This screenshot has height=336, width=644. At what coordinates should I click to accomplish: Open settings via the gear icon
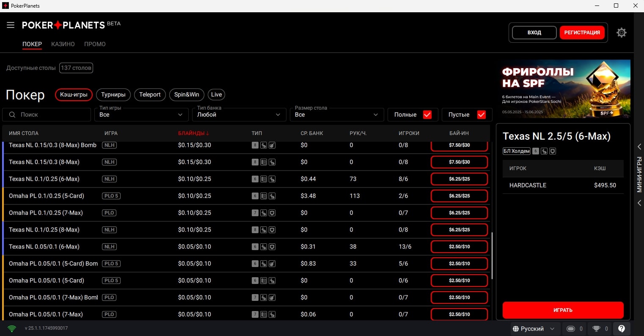point(621,33)
